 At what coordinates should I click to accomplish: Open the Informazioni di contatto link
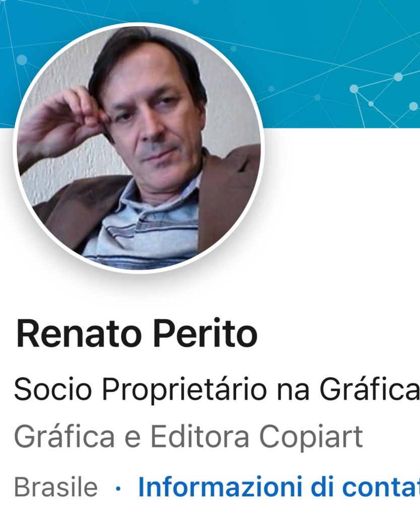click(x=278, y=486)
